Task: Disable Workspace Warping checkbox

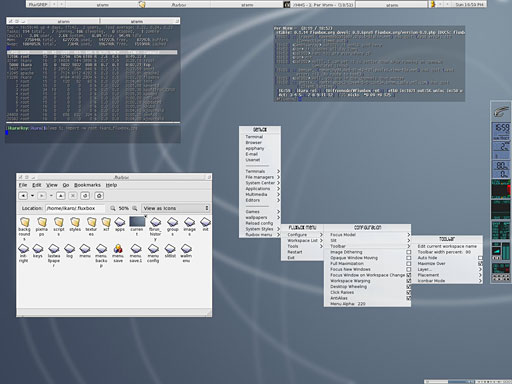Action: tap(409, 281)
